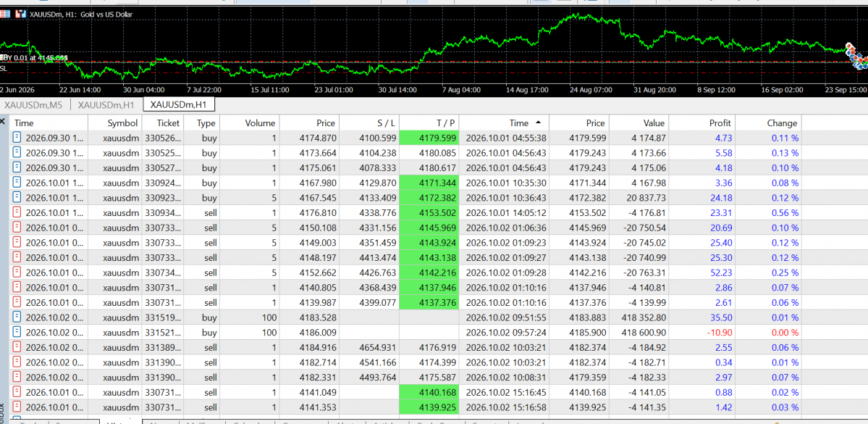This screenshot has width=868, height=424.
Task: Sort deals by the Type column header
Action: tap(201, 123)
